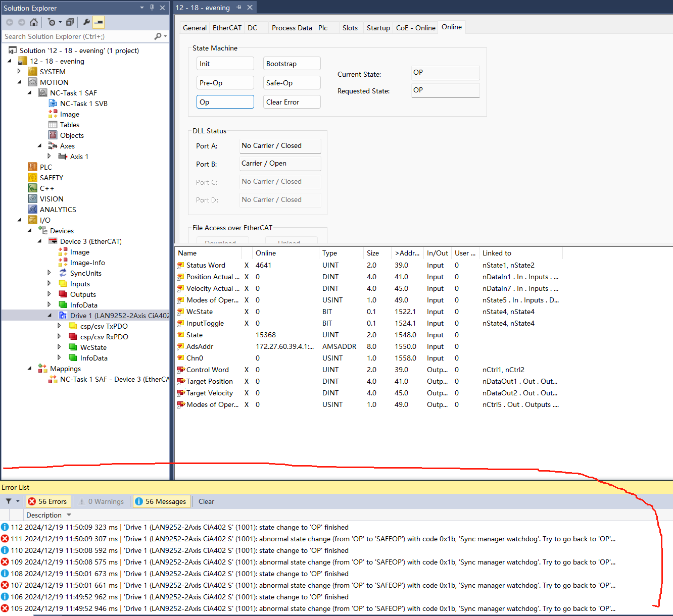
Task: Toggle Preview Selected Items button
Action: click(99, 22)
